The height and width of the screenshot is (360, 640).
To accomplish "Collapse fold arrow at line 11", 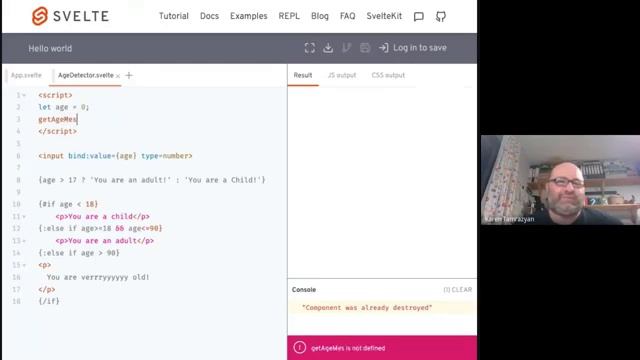I will pos(24,217).
